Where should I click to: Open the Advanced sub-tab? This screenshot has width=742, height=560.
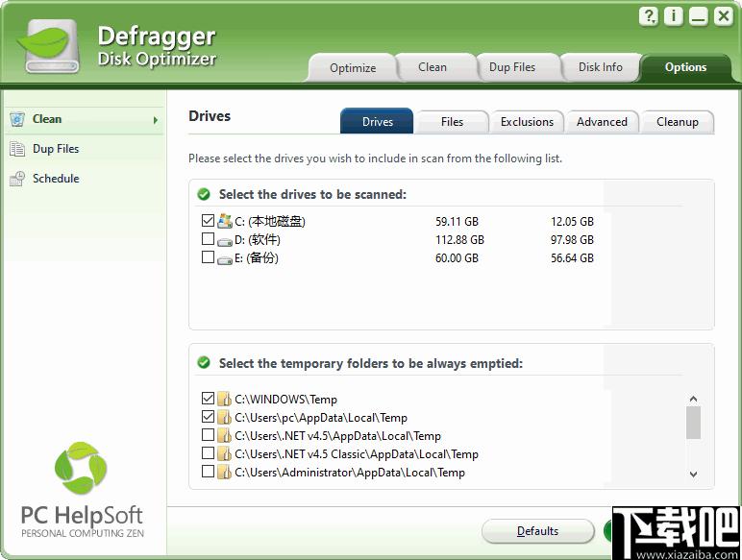pos(602,122)
